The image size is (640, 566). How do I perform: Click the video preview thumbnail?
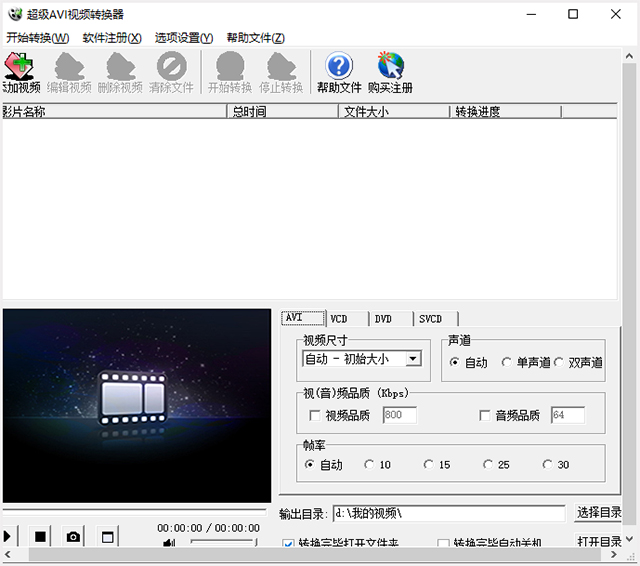[137, 406]
